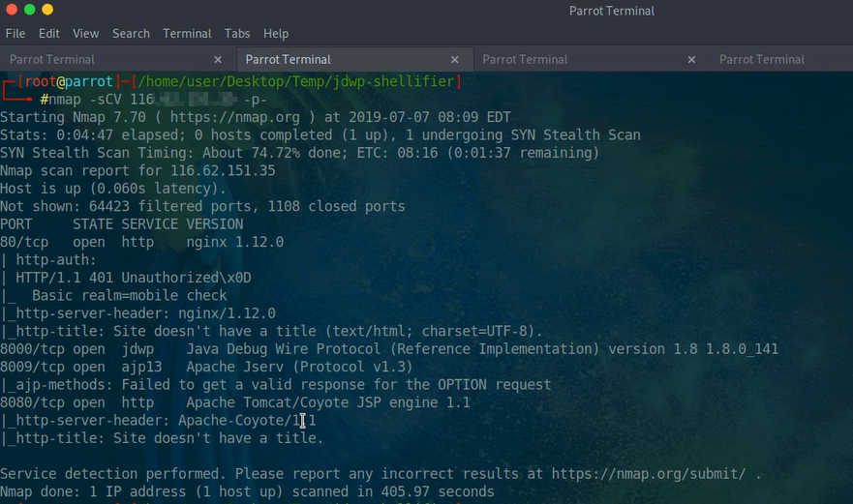Click 'HTTP/1.1 401 Unauthorized' line
This screenshot has width=853, height=504.
[134, 278]
